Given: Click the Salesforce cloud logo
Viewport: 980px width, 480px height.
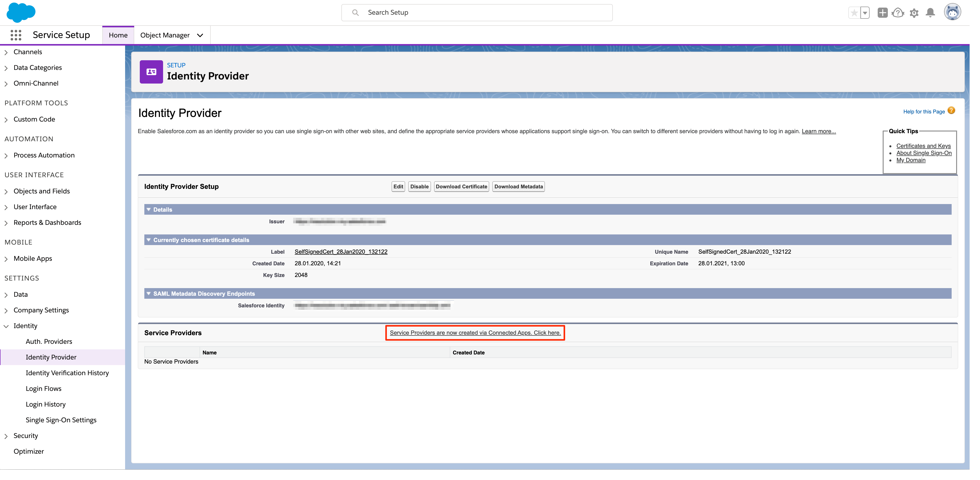Looking at the screenshot, I should [x=21, y=12].
